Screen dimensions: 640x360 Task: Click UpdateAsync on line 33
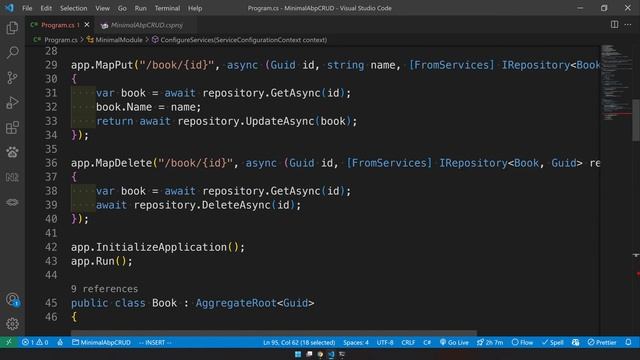coord(280,121)
